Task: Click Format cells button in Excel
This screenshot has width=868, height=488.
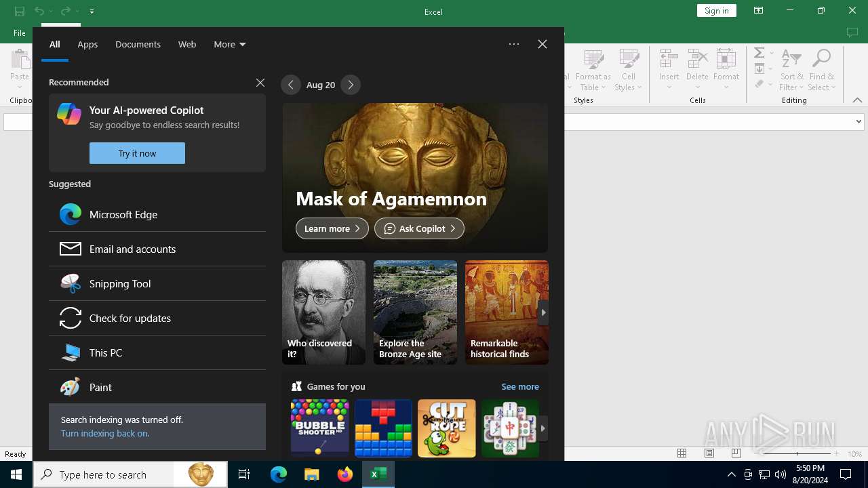Action: [x=726, y=70]
